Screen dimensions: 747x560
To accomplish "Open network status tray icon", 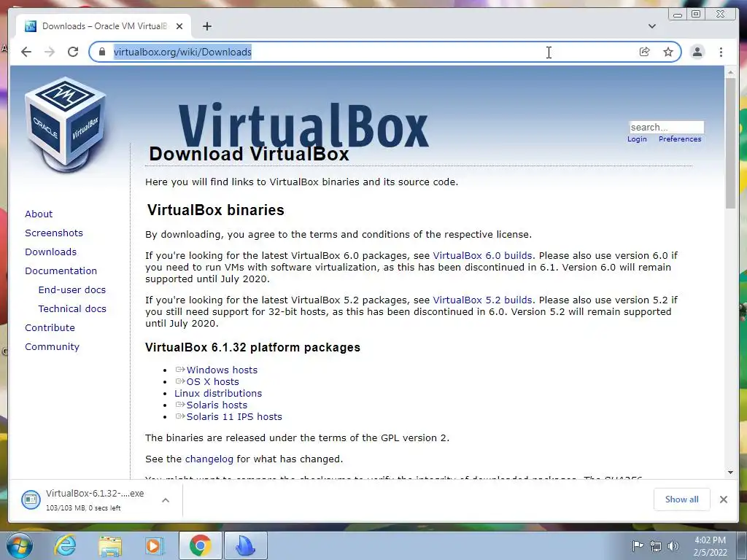I will pos(656,545).
